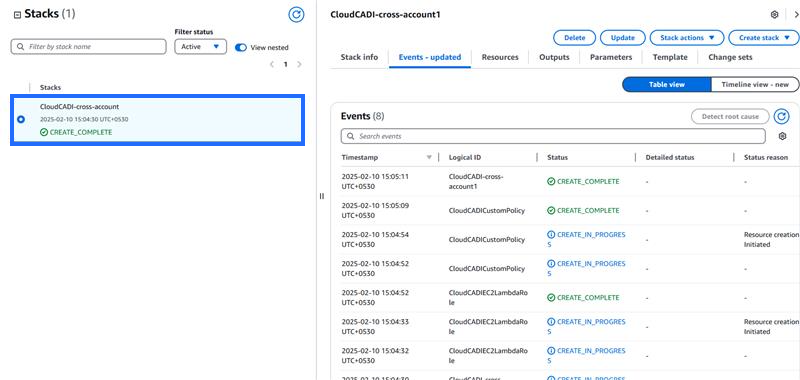
Task: Open the Template tab
Action: [x=670, y=57]
